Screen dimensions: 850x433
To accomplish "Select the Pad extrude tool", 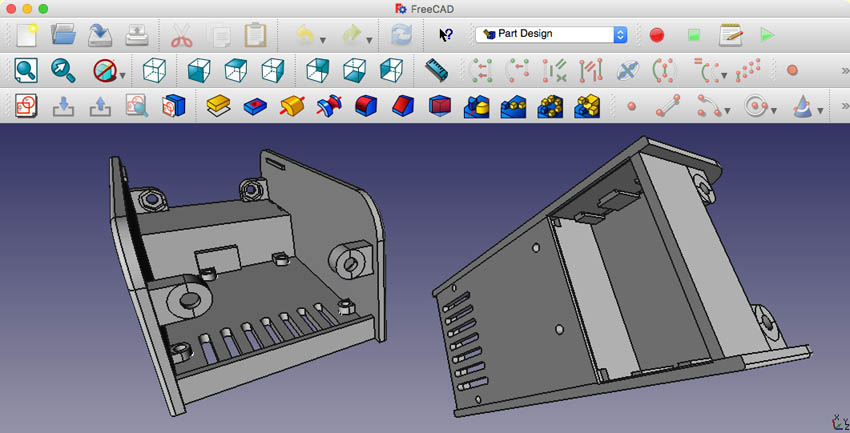I will coord(219,106).
